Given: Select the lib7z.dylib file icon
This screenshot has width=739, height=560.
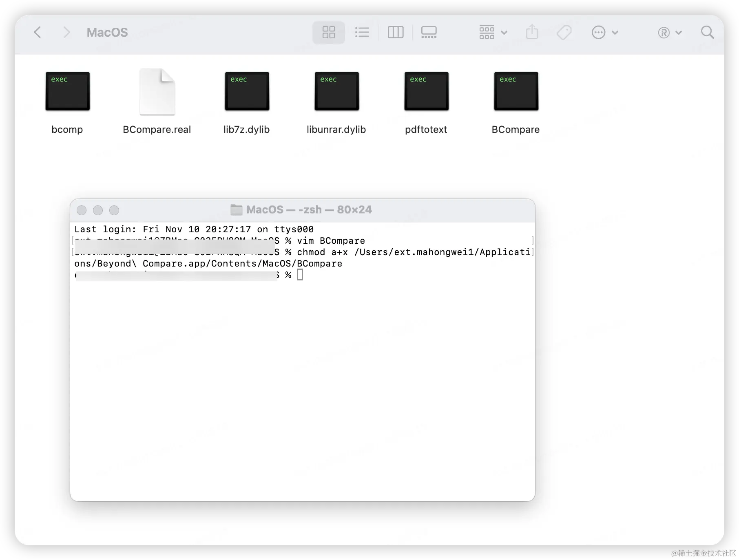Looking at the screenshot, I should pos(247,91).
